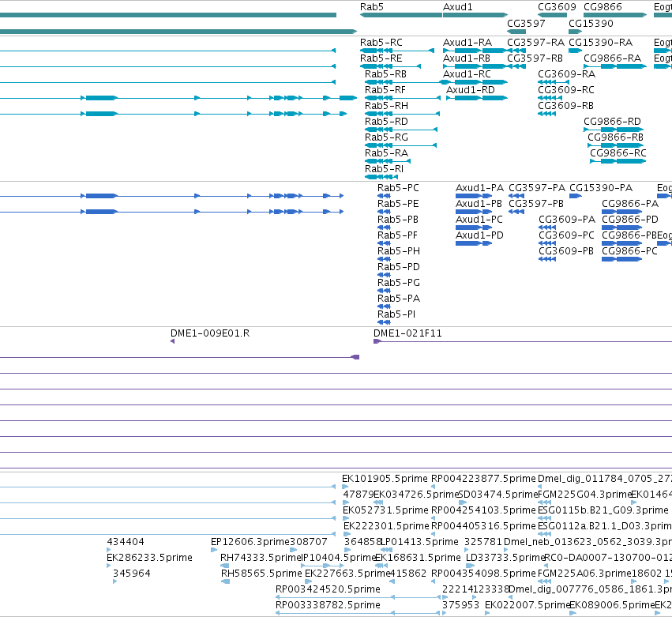Open protein Axud1-PA
Image resolution: width=672 pixels, height=617 pixels.
(x=479, y=188)
